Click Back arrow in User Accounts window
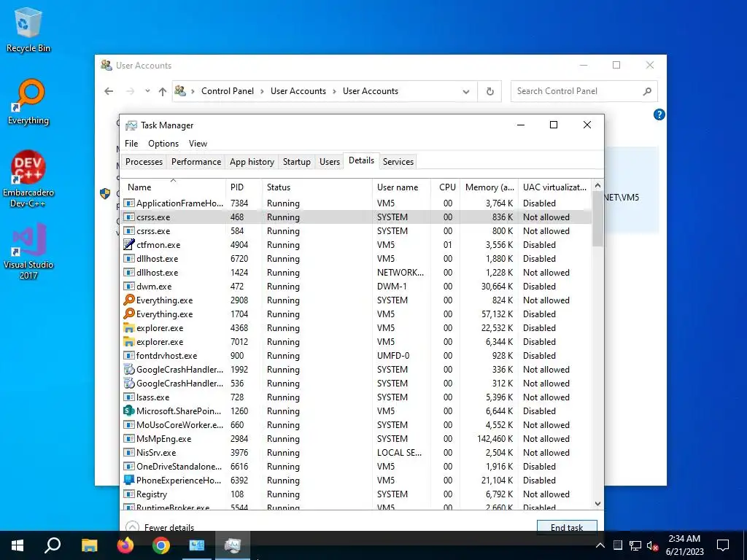Image resolution: width=747 pixels, height=560 pixels. click(x=109, y=91)
